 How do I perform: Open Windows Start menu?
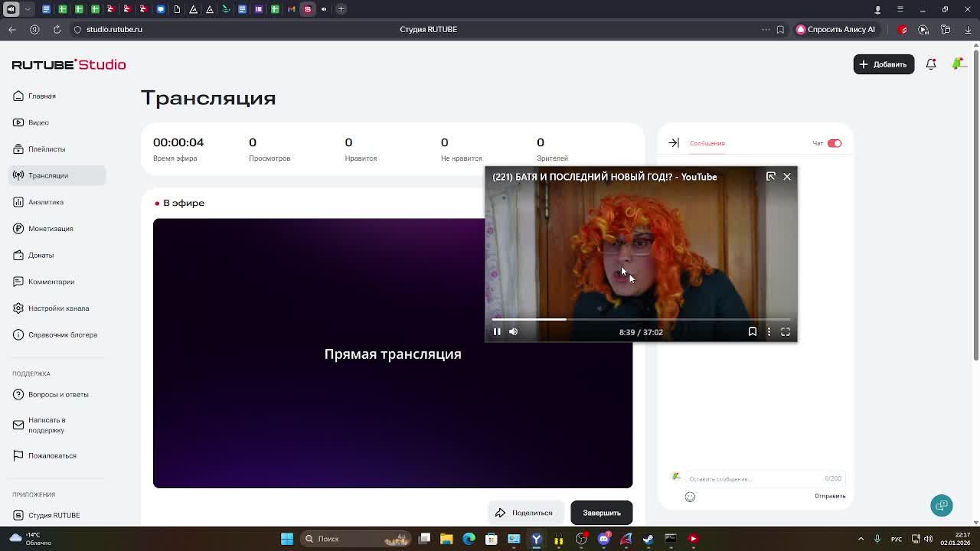point(287,539)
